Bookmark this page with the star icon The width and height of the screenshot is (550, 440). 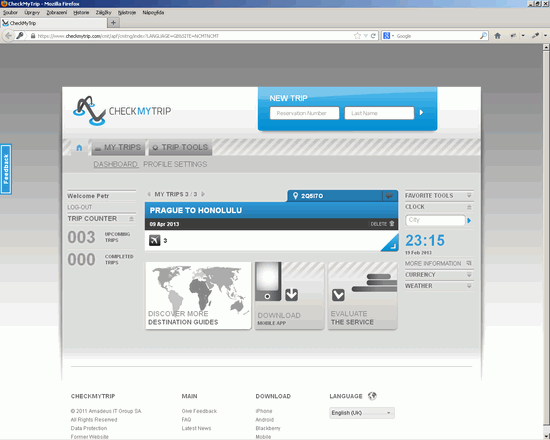(357, 36)
